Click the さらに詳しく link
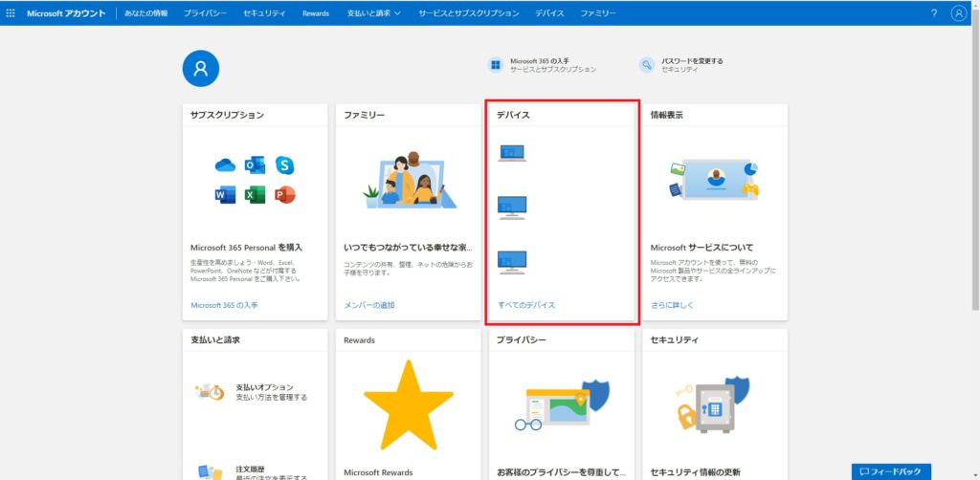Viewport: 980px width, 480px height. tap(672, 305)
